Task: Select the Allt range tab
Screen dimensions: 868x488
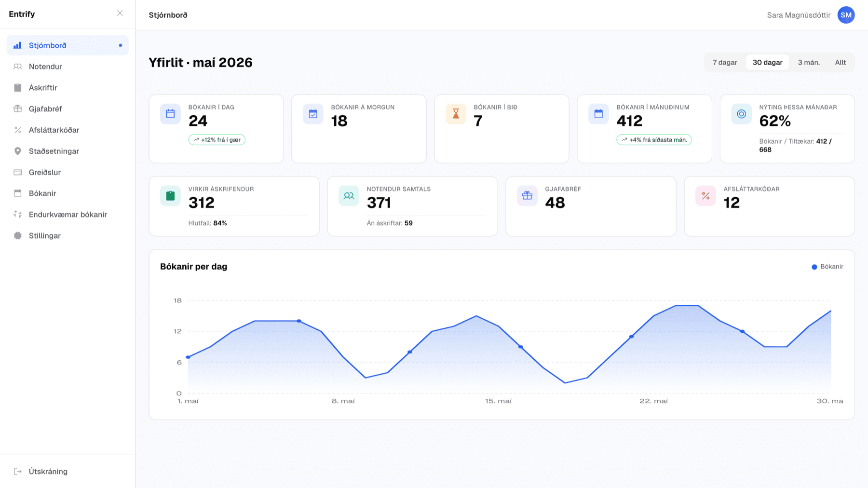Action: (840, 63)
